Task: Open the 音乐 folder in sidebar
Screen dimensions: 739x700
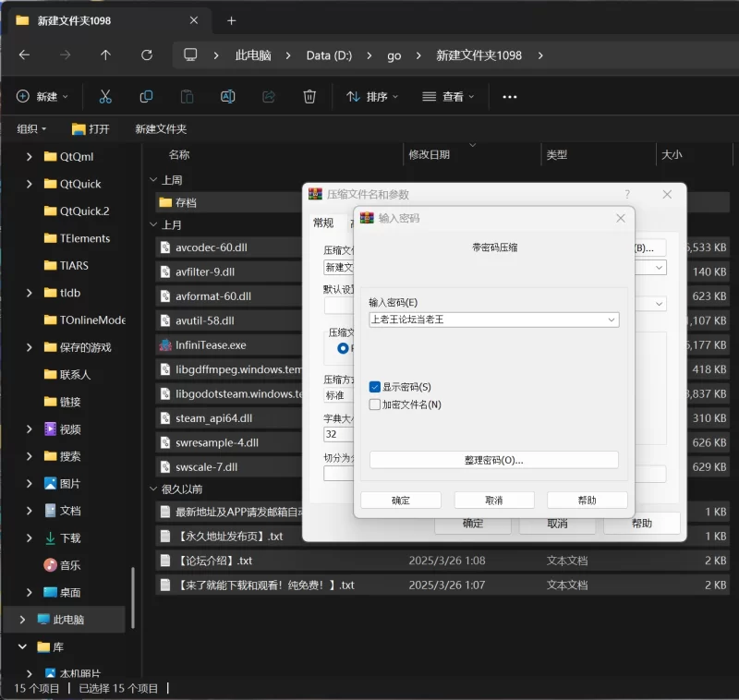Action: (70, 565)
